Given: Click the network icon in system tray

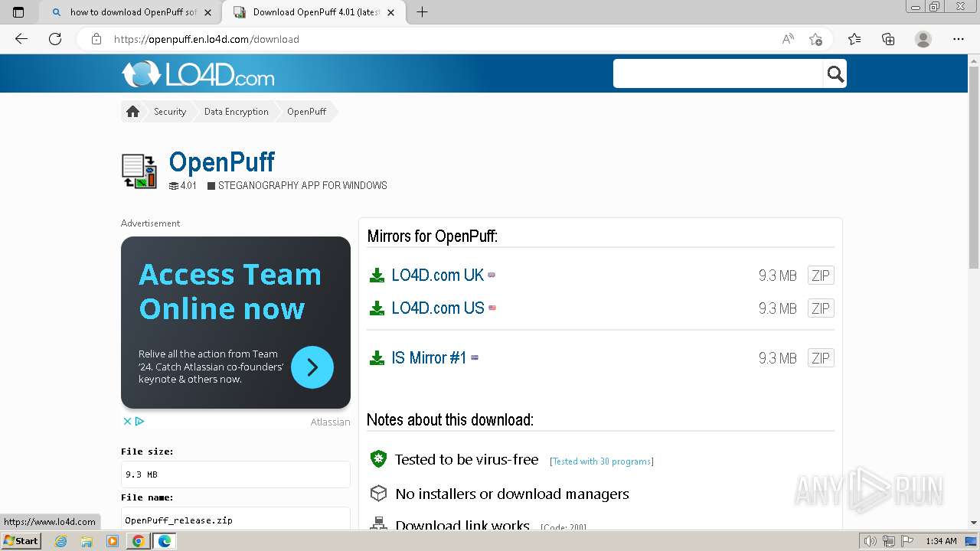Looking at the screenshot, I should pyautogui.click(x=888, y=541).
